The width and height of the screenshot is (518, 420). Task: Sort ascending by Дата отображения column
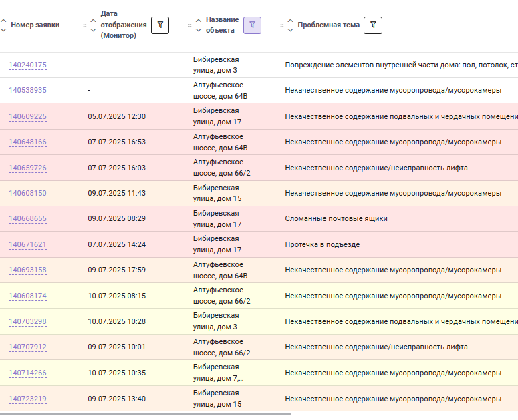pyautogui.click(x=93, y=21)
